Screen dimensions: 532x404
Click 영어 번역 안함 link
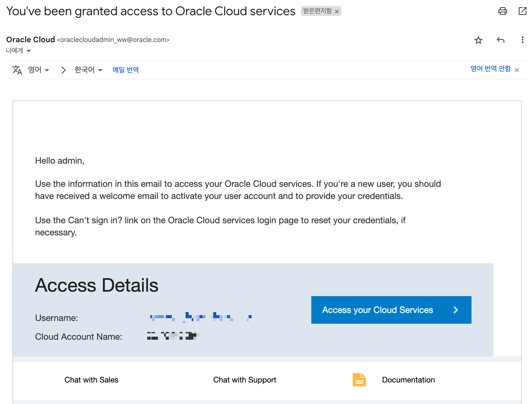pyautogui.click(x=490, y=68)
